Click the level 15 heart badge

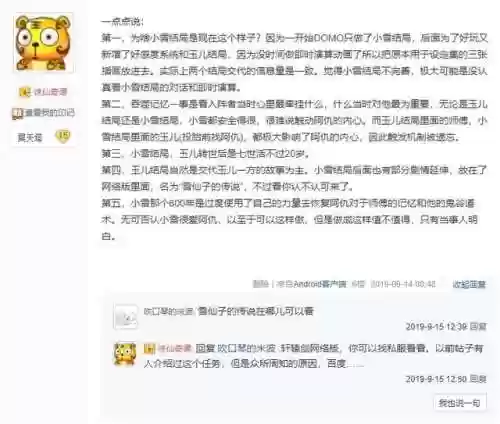63,136
